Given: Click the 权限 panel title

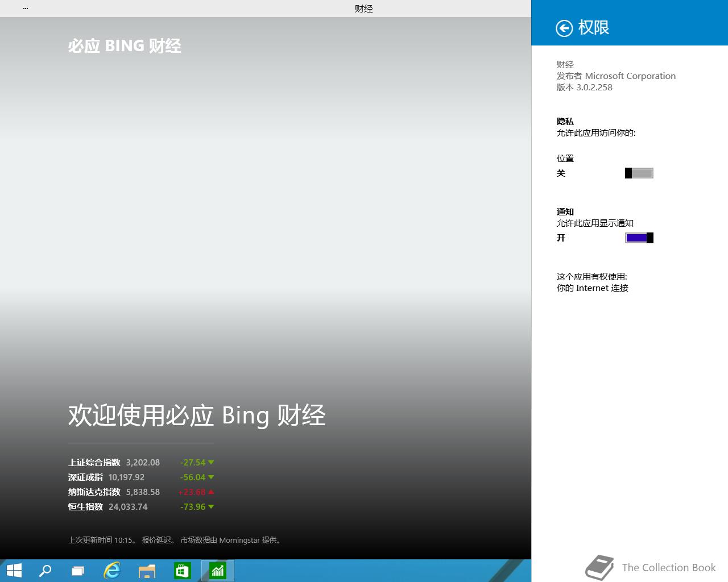Looking at the screenshot, I should coord(594,27).
